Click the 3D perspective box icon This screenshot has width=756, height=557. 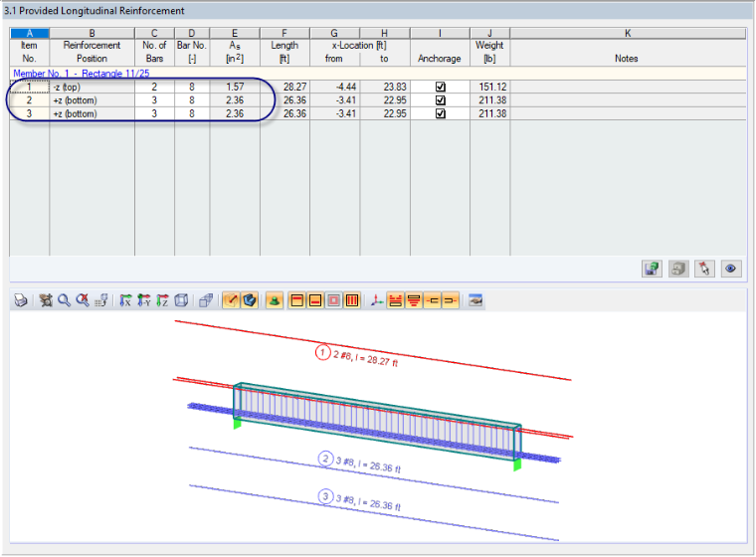pyautogui.click(x=206, y=300)
